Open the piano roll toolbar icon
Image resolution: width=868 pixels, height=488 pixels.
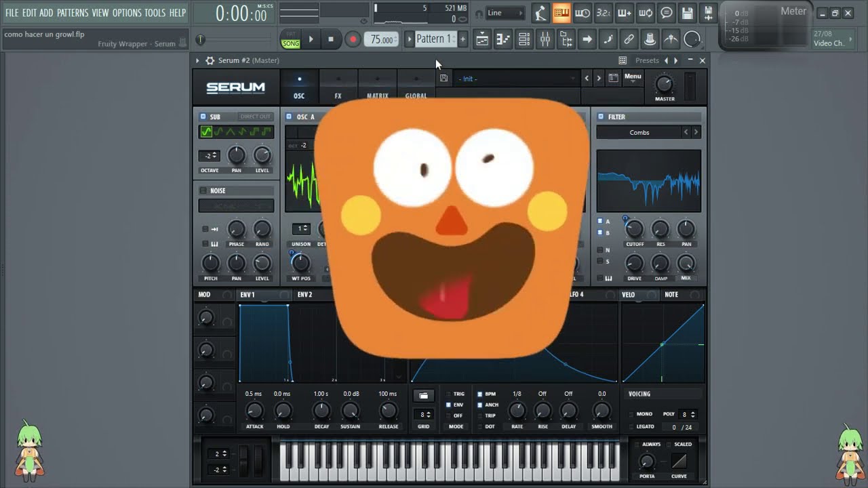pyautogui.click(x=503, y=39)
